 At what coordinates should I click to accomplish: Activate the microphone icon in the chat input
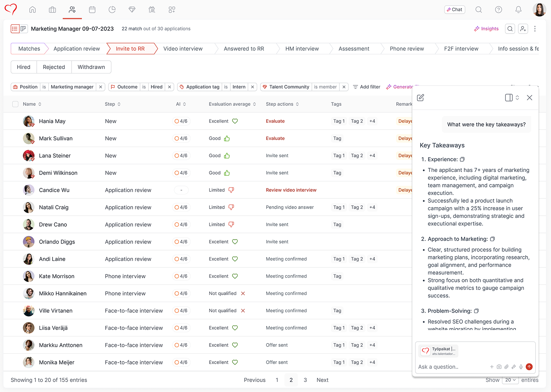coord(521,367)
